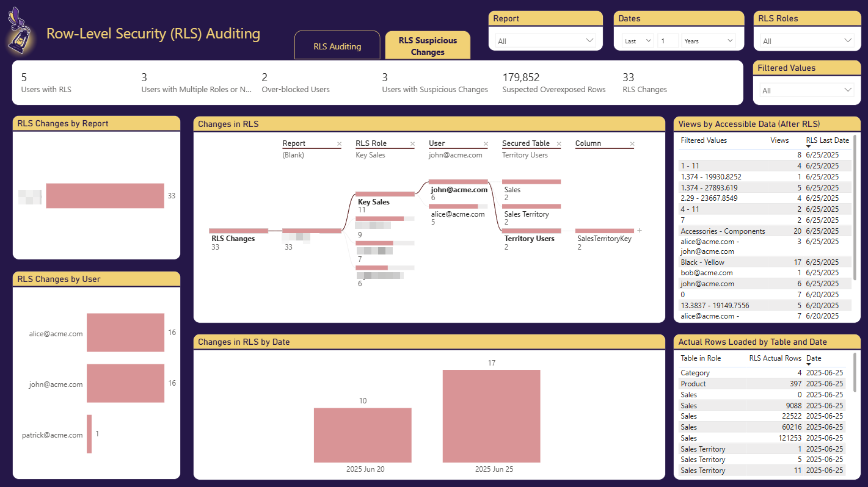Viewport: 868px width, 487px height.
Task: Click the Territory Users tree node
Action: pyautogui.click(x=529, y=239)
